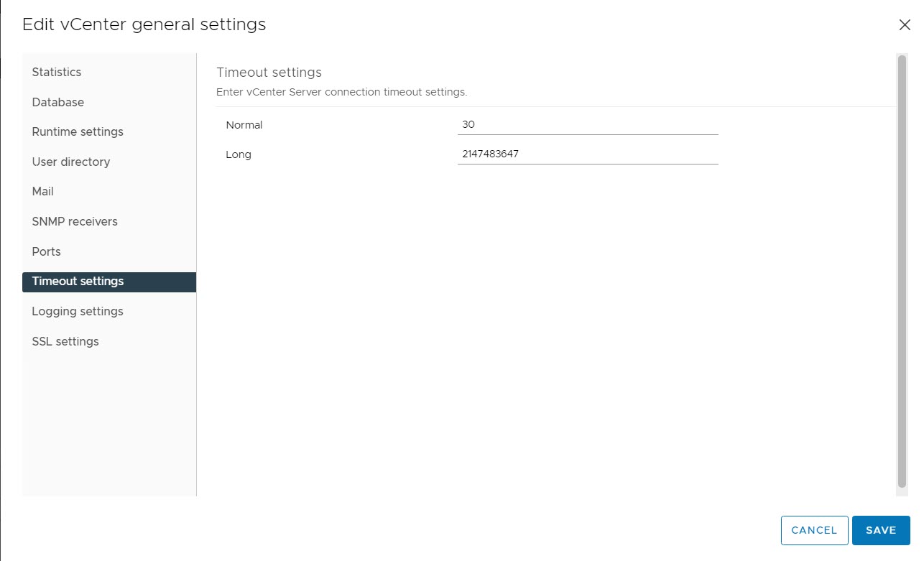The image size is (924, 561).
Task: Open the Logging settings section
Action: pyautogui.click(x=78, y=311)
